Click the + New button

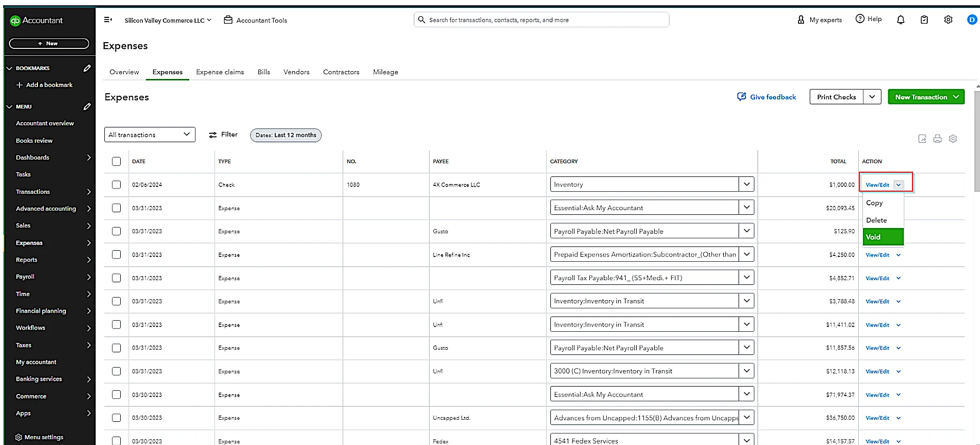pyautogui.click(x=49, y=44)
